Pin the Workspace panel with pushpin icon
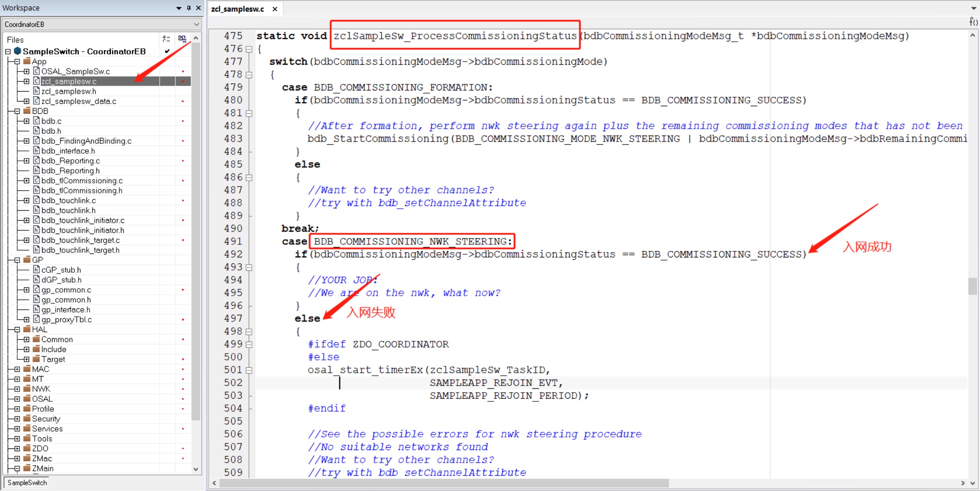This screenshot has width=980, height=491. coord(189,8)
